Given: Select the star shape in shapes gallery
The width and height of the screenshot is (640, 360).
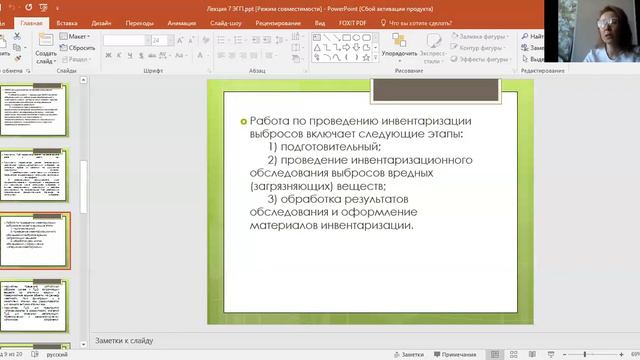Looking at the screenshot, I should click(366, 58).
